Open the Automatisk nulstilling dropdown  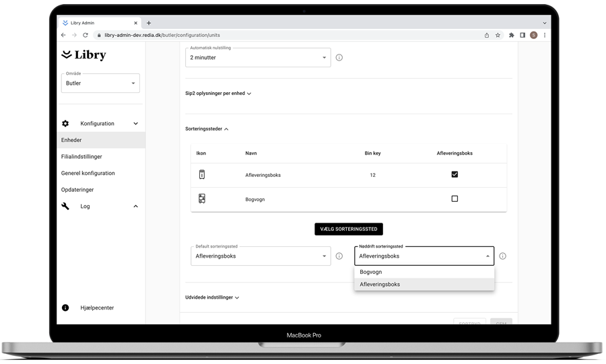point(258,58)
